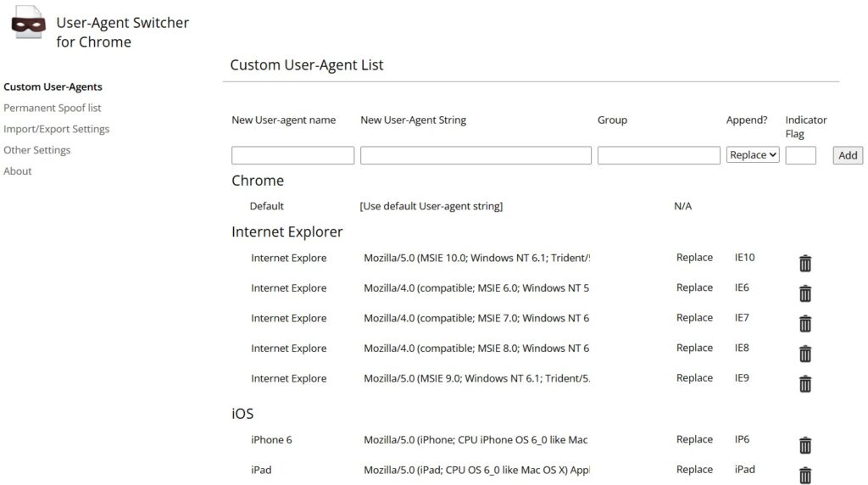Click the User-Agent Switcher mask logo

point(28,23)
